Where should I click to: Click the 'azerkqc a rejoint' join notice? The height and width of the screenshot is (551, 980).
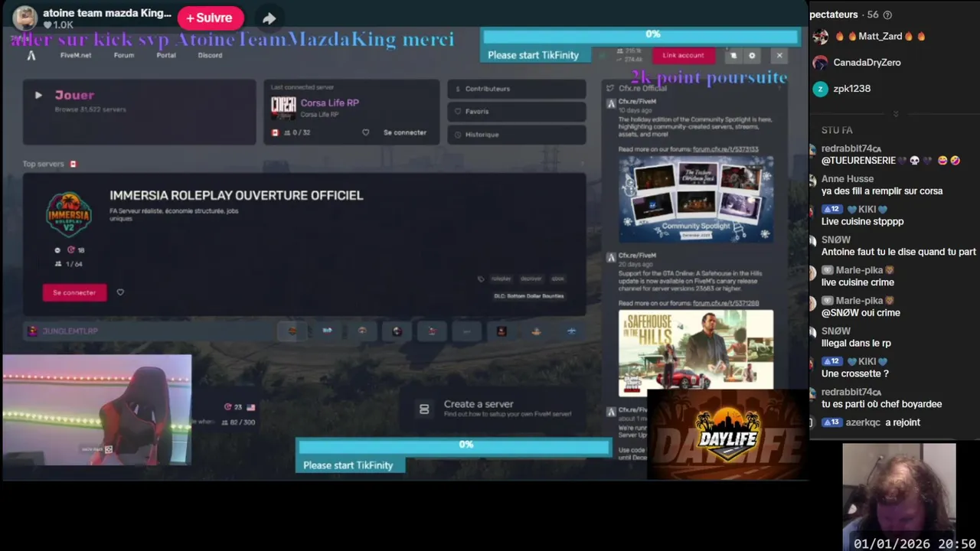pyautogui.click(x=871, y=422)
